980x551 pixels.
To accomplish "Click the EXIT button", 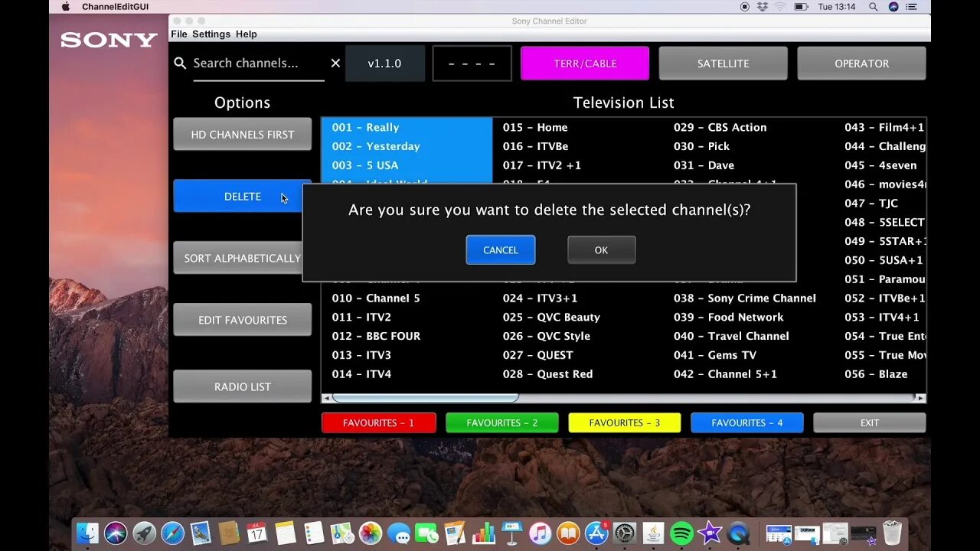I will tap(869, 422).
